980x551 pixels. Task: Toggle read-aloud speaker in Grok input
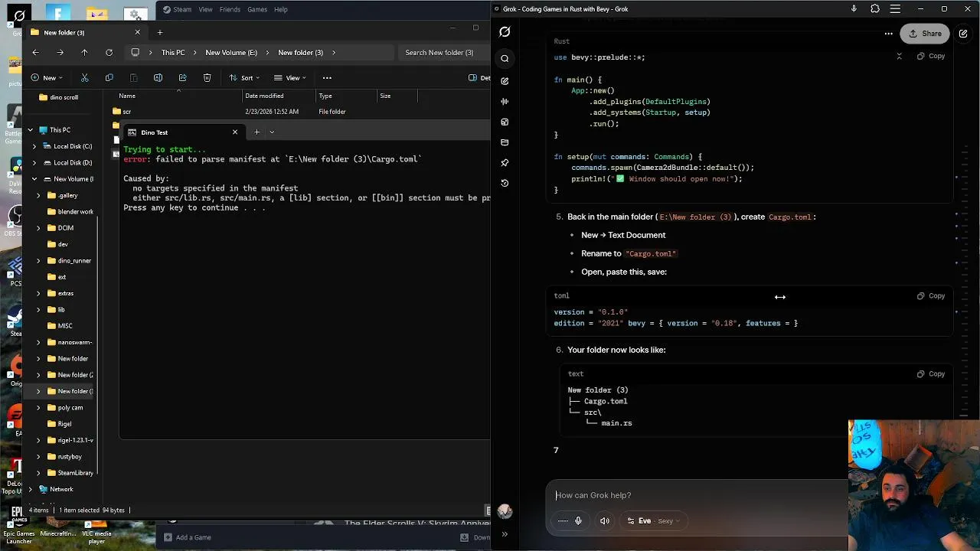[x=605, y=521]
